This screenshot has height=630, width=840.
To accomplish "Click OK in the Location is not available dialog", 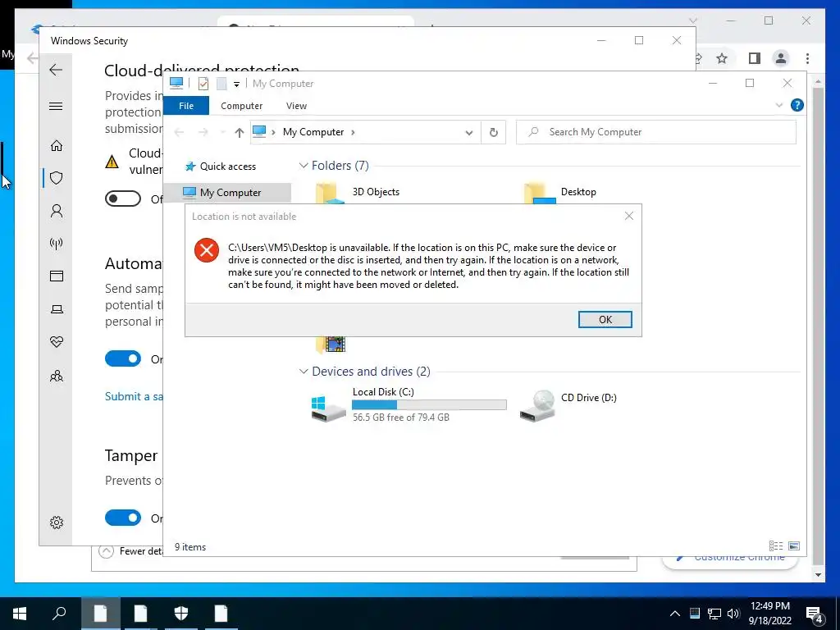I will pyautogui.click(x=605, y=319).
